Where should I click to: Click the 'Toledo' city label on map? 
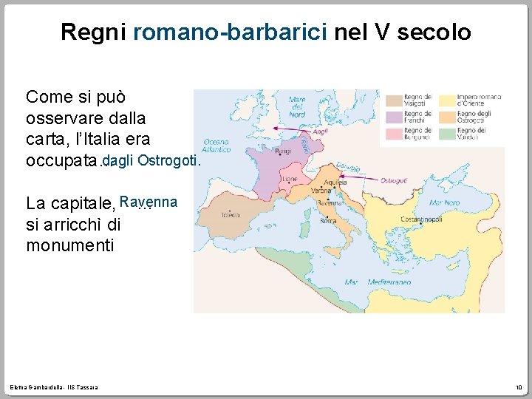coord(231,215)
